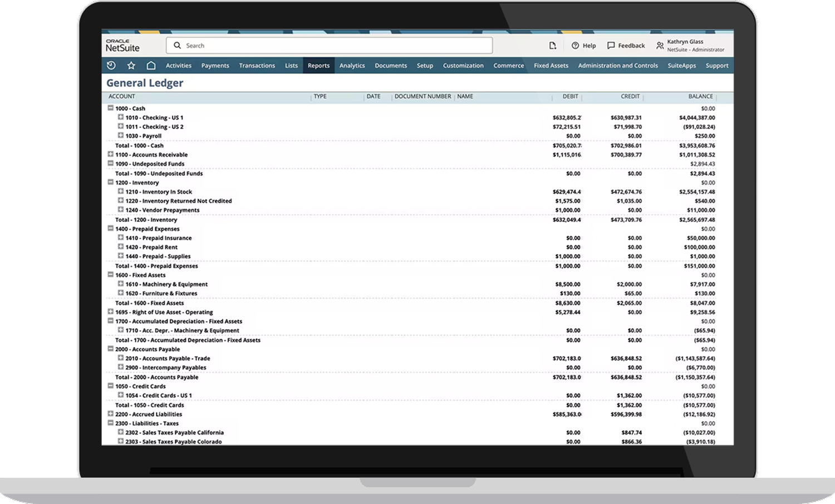Open the Reports menu

[x=318, y=65]
